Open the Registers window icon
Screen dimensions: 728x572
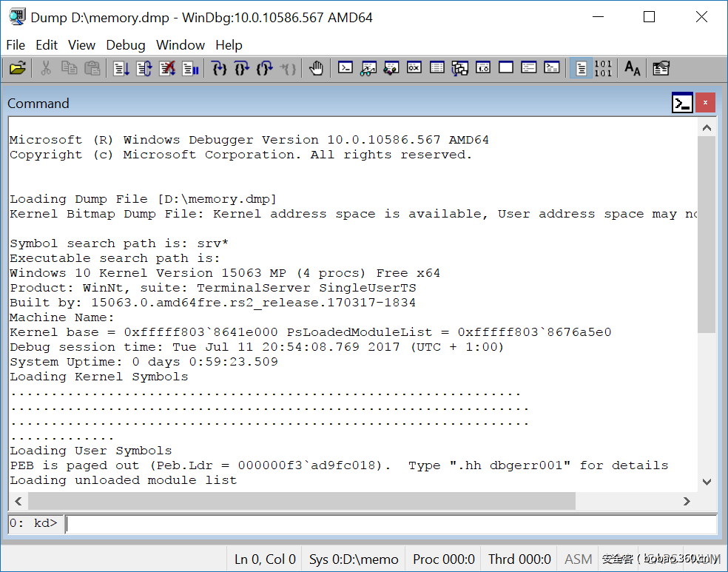(414, 68)
